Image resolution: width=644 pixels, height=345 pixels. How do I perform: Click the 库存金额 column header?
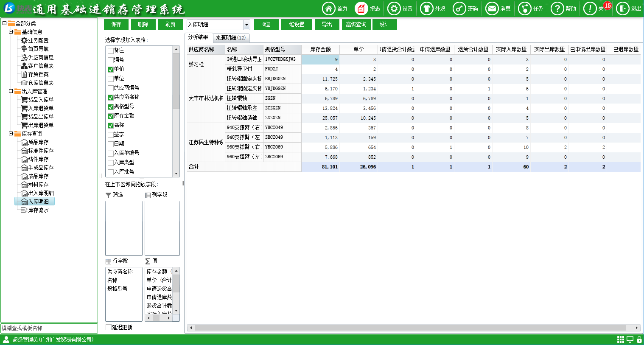320,49
